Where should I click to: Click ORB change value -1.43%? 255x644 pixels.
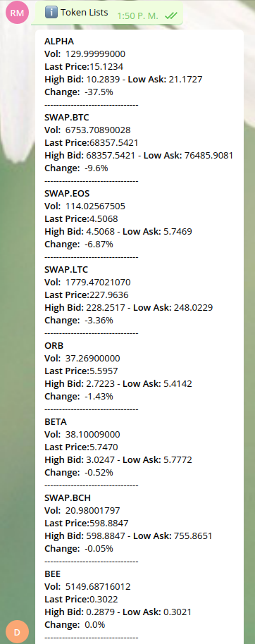[99, 397]
